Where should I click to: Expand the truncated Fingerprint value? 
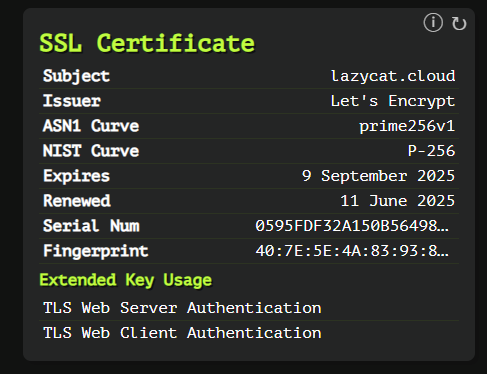click(352, 251)
